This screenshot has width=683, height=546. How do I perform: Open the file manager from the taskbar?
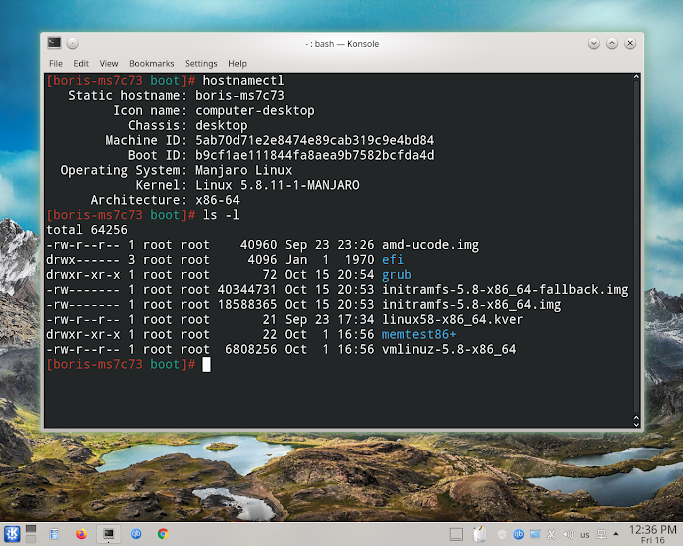[x=54, y=534]
